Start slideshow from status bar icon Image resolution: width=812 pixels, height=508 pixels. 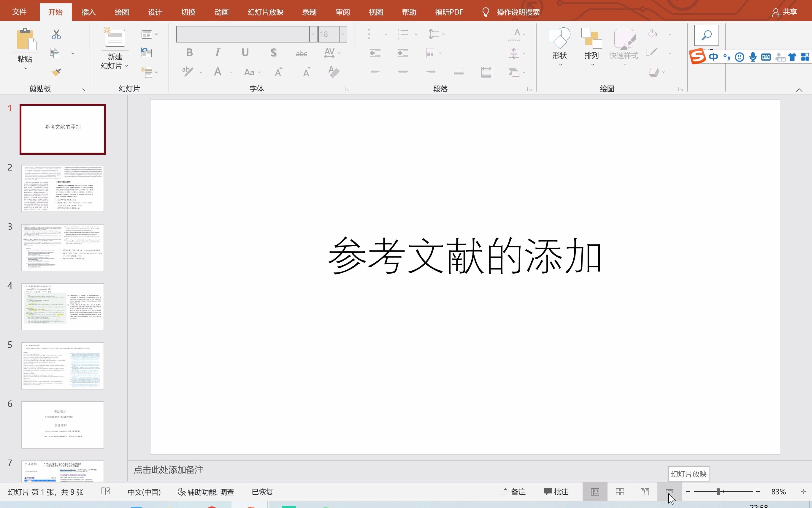[x=670, y=492]
